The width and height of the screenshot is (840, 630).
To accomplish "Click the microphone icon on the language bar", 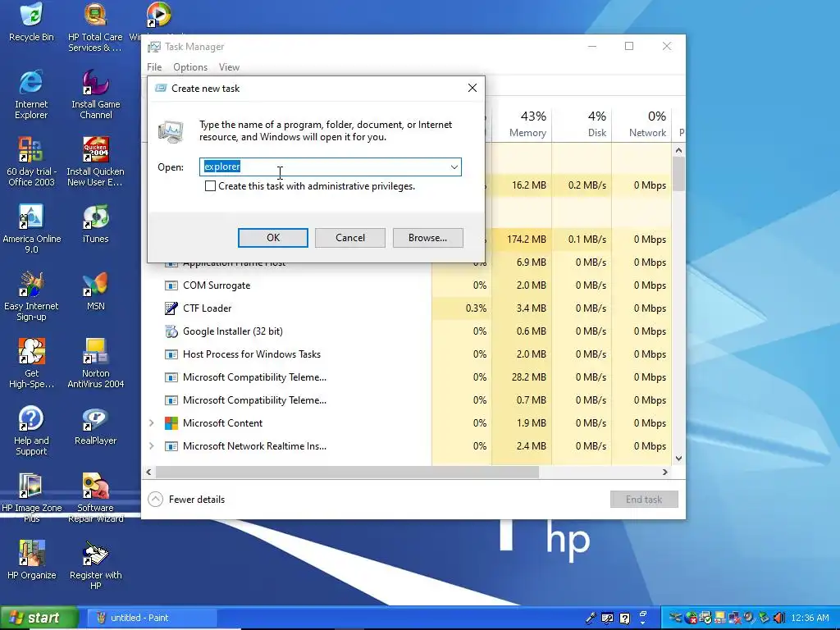I will tap(591, 618).
